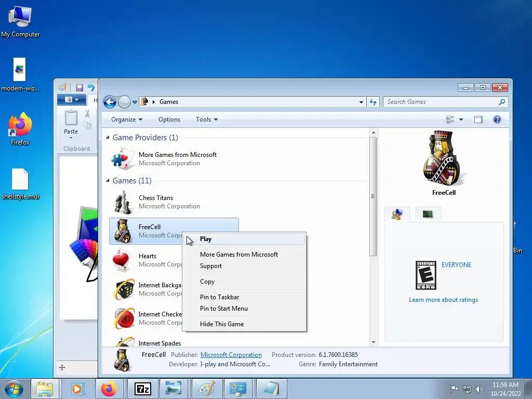Click the EVERYONE rating link
Image resolution: width=532 pixels, height=399 pixels.
(x=456, y=265)
